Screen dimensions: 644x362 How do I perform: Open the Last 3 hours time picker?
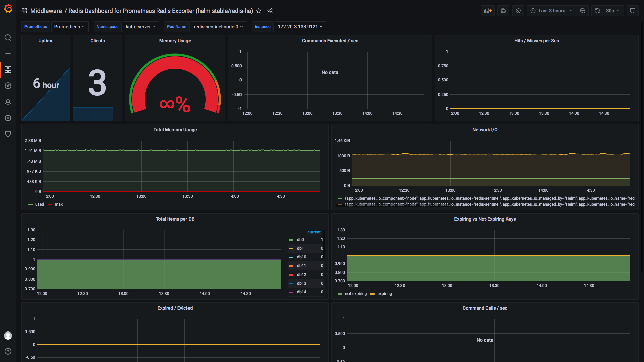[x=551, y=11]
